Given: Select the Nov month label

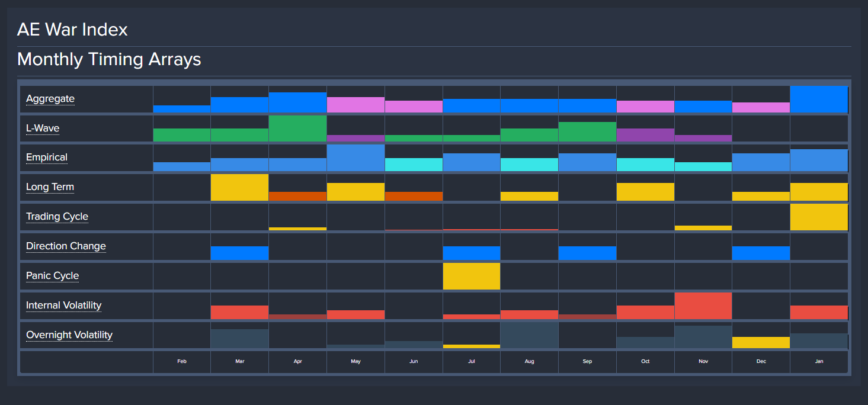Looking at the screenshot, I should pyautogui.click(x=703, y=361).
